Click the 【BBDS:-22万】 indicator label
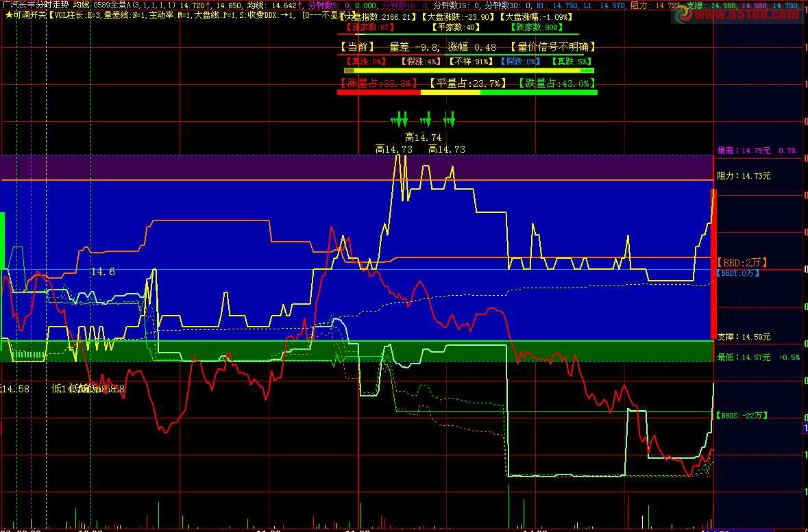This screenshot has height=532, width=808. pos(741,415)
